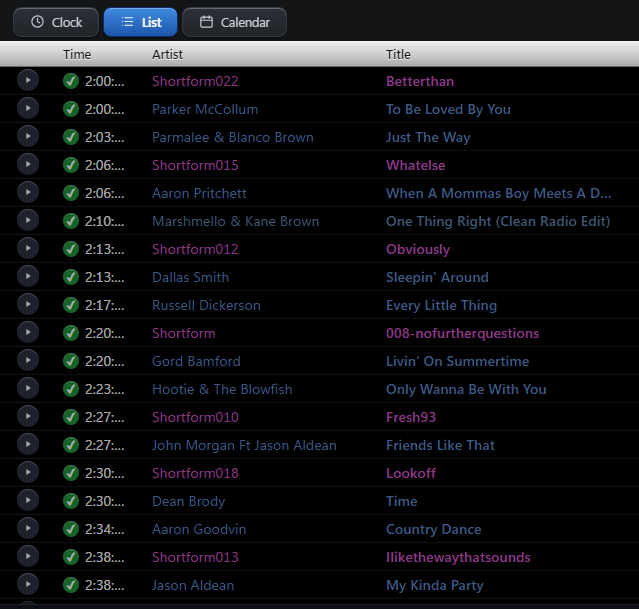Select artist John Morgan Ft Jason Aldean
This screenshot has height=609, width=639.
244,445
